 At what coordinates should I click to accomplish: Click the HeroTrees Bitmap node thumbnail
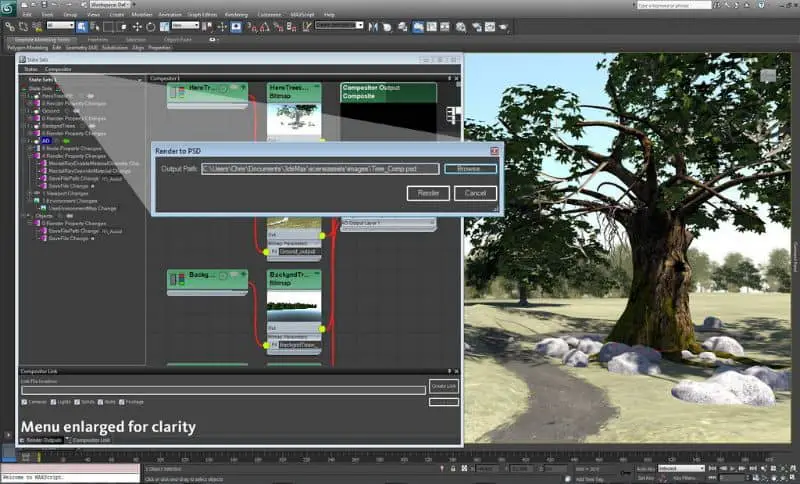[x=294, y=118]
